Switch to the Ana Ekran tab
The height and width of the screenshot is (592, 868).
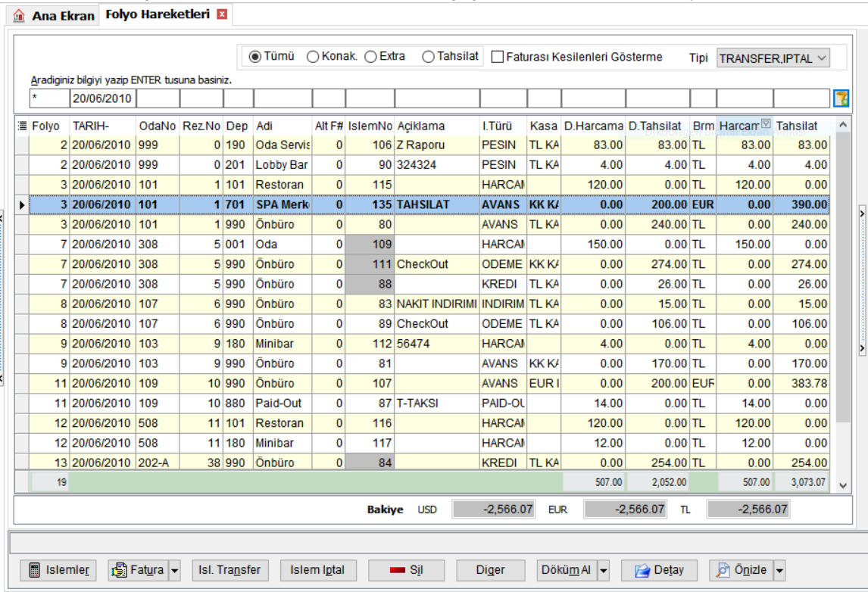(x=54, y=15)
